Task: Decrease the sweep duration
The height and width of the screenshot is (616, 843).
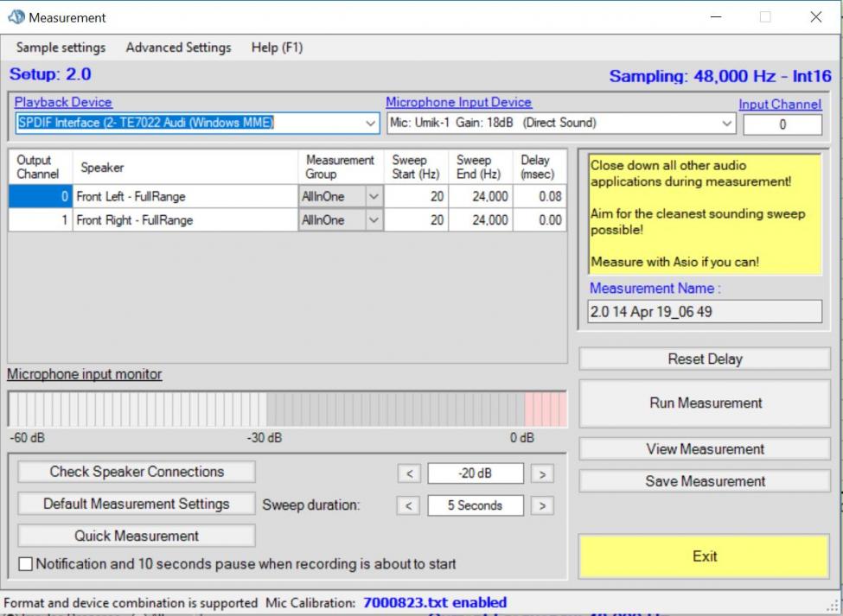Action: coord(409,505)
